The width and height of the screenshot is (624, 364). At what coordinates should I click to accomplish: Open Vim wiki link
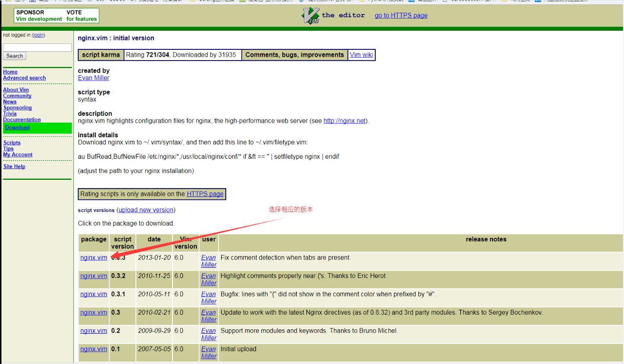pyautogui.click(x=362, y=55)
